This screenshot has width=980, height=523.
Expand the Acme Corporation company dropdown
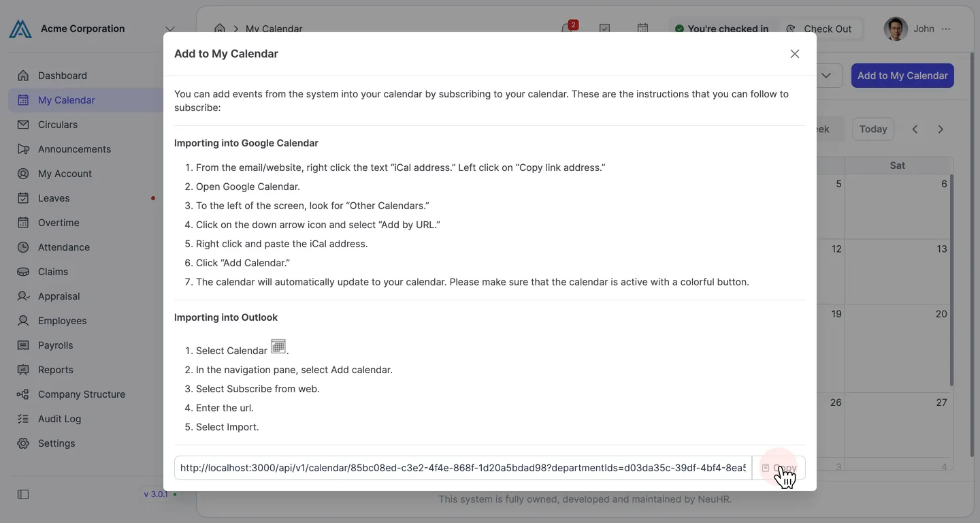pos(170,29)
